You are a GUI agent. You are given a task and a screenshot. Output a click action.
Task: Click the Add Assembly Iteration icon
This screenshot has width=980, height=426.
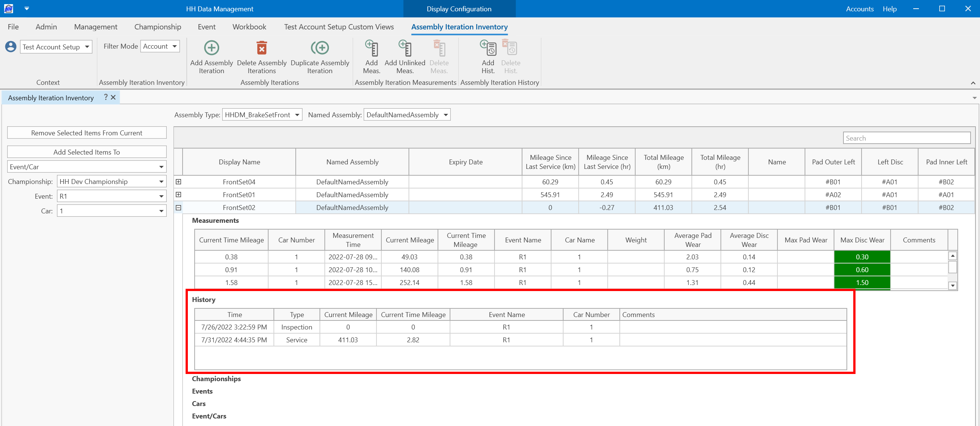click(212, 48)
